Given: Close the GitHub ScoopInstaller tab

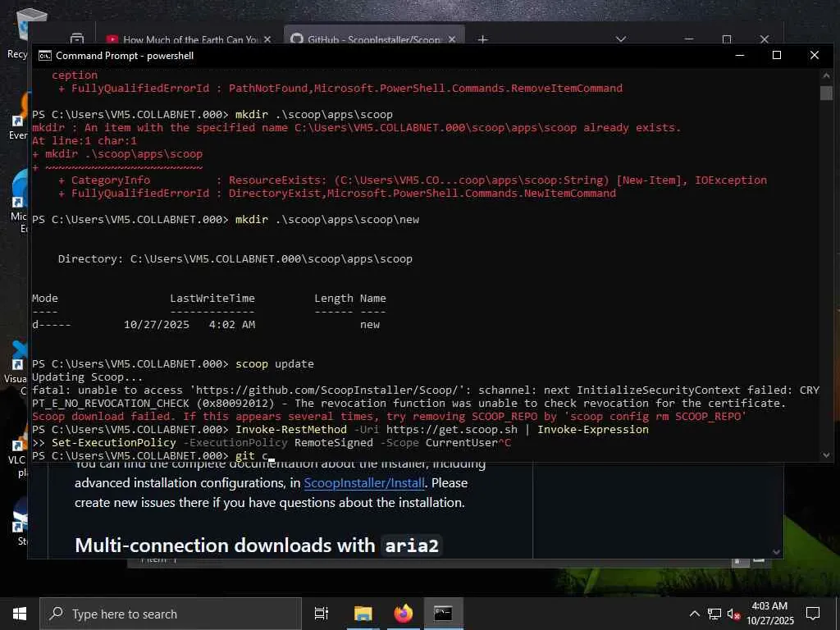Looking at the screenshot, I should (x=452, y=39).
